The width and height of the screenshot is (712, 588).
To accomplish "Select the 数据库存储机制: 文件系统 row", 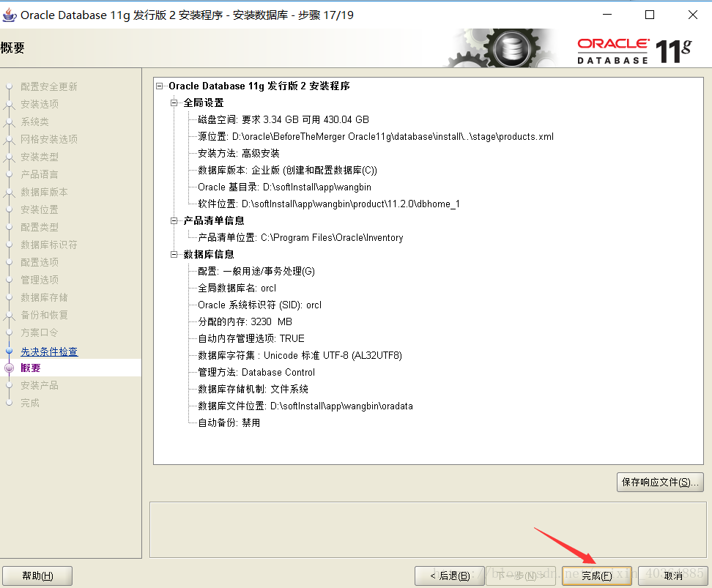I will point(253,389).
